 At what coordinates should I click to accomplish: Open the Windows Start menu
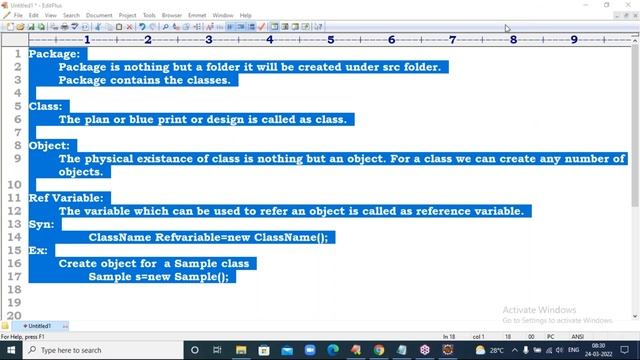(11, 350)
